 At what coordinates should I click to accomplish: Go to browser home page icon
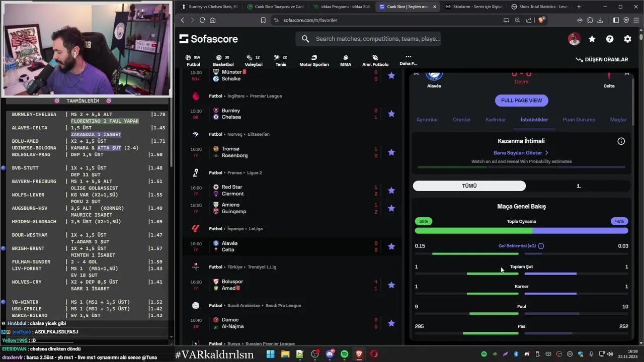213,20
